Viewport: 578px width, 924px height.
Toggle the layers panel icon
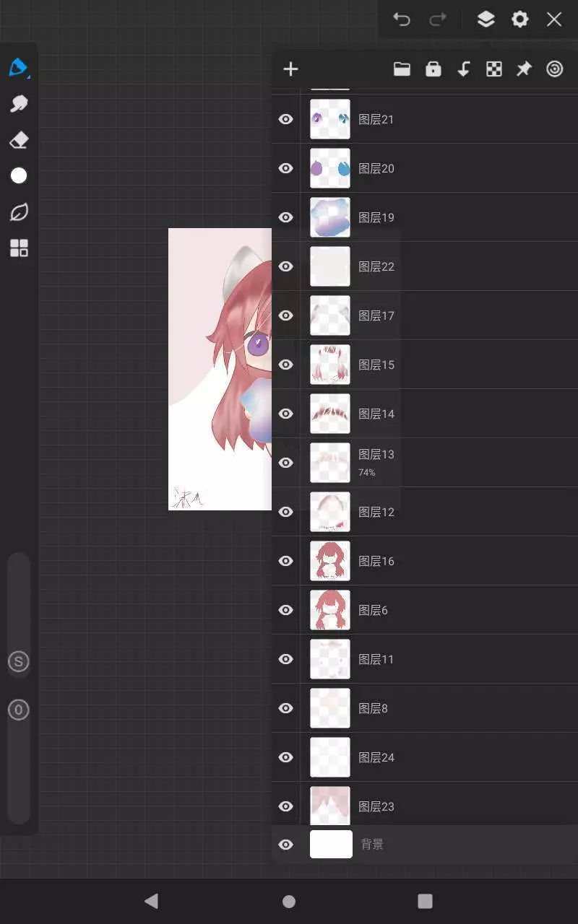pos(486,19)
